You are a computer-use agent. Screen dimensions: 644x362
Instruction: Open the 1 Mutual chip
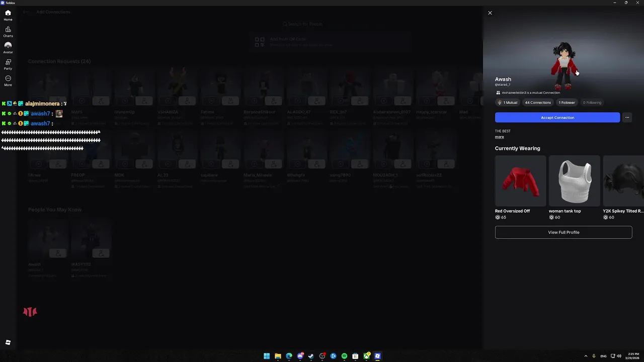pos(508,103)
